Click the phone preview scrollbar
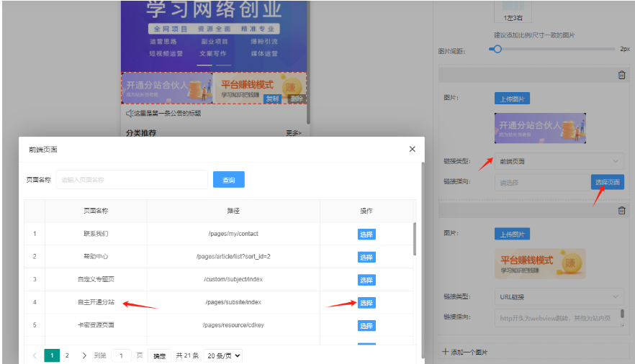635x364 pixels. [308, 63]
